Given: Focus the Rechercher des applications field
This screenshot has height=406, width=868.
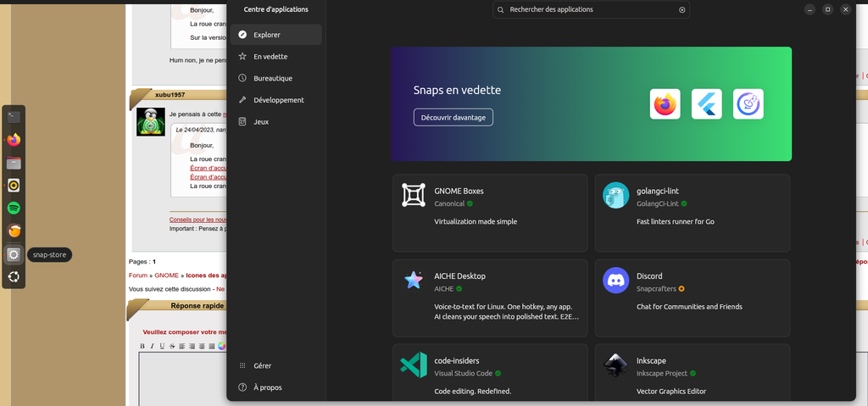Looking at the screenshot, I should pyautogui.click(x=591, y=9).
